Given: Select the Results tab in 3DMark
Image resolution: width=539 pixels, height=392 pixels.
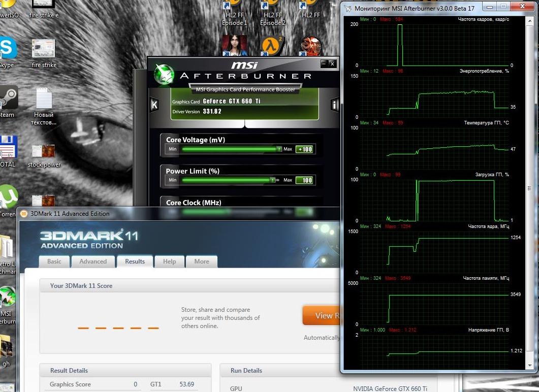Looking at the screenshot, I should click(135, 262).
